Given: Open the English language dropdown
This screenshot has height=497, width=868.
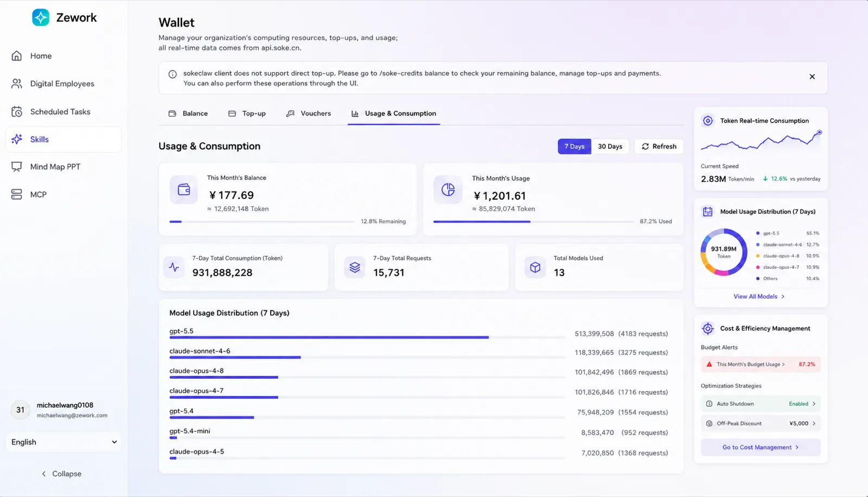Looking at the screenshot, I should tap(63, 442).
